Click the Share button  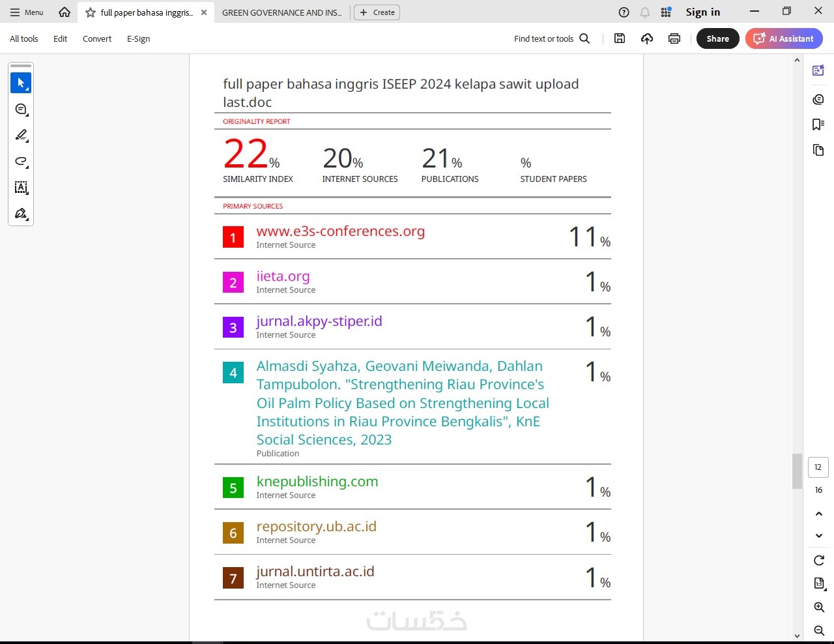(x=717, y=38)
